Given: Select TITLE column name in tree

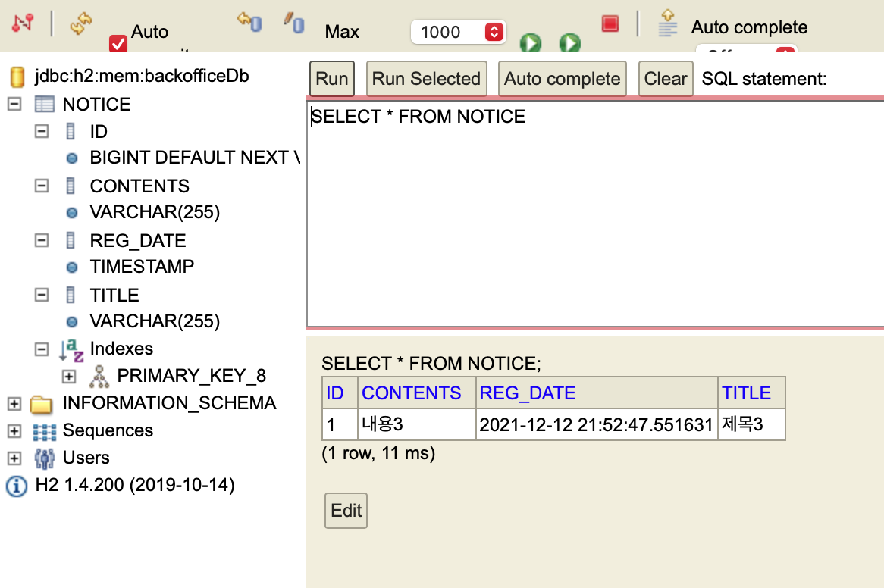Looking at the screenshot, I should [114, 295].
